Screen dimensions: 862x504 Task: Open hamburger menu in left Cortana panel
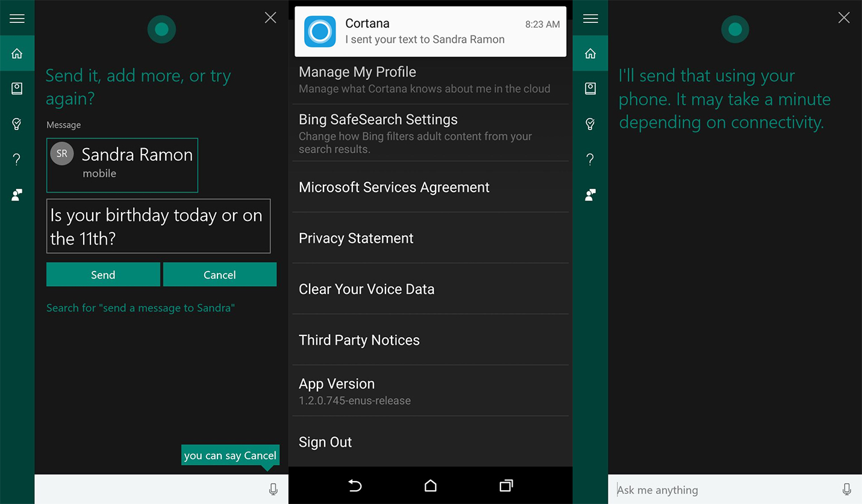coord(17,19)
